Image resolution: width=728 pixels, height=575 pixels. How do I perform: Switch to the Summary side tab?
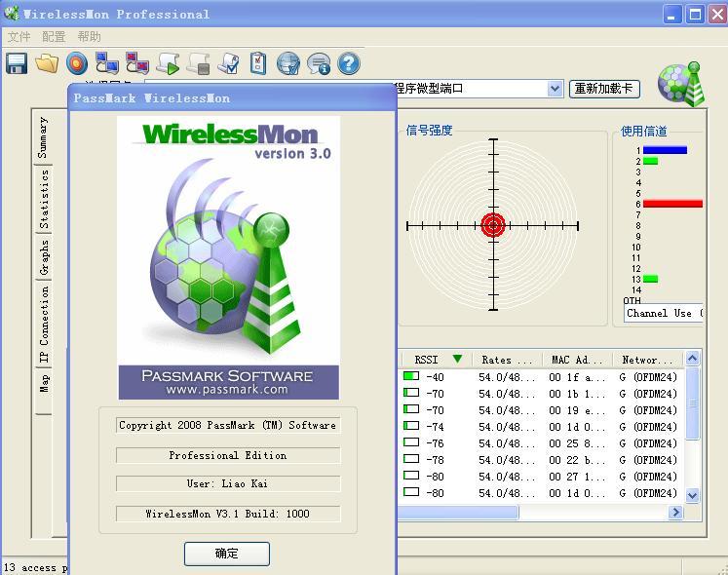(43, 137)
